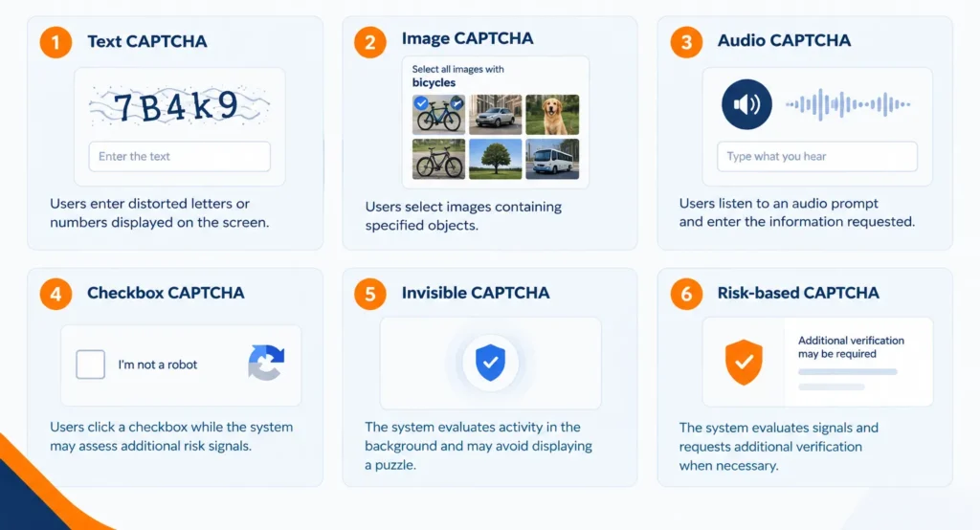980x530 pixels.
Task: Click "Users select images containing" description
Action: 463,215
